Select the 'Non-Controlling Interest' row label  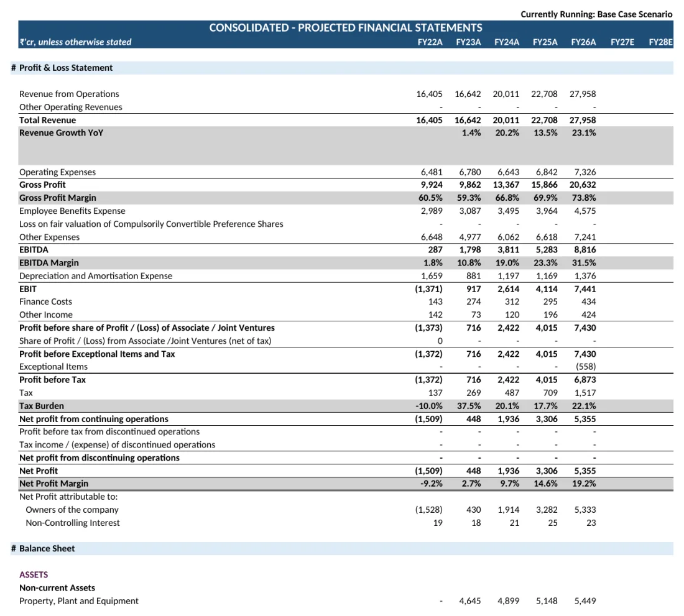click(x=72, y=523)
